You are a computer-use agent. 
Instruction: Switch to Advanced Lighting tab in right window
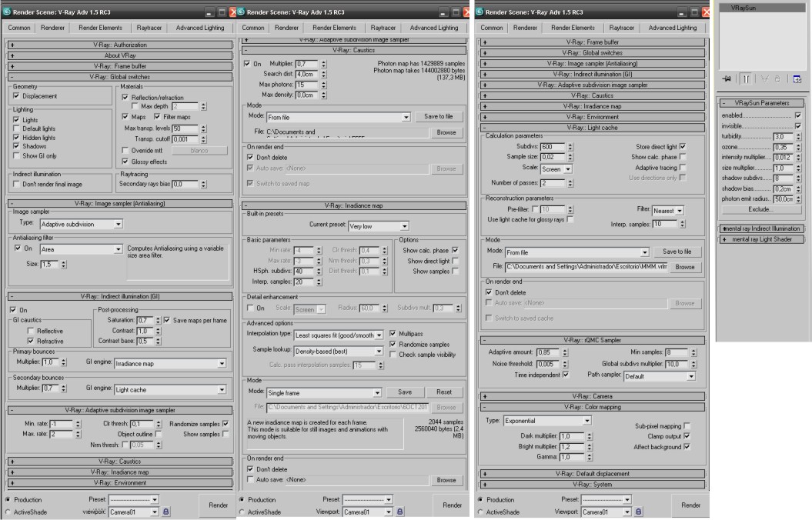(673, 28)
